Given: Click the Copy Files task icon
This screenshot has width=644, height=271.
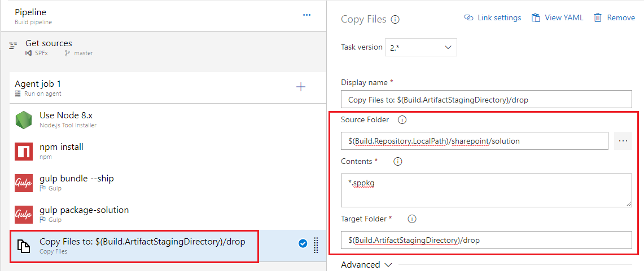Looking at the screenshot, I should [24, 246].
